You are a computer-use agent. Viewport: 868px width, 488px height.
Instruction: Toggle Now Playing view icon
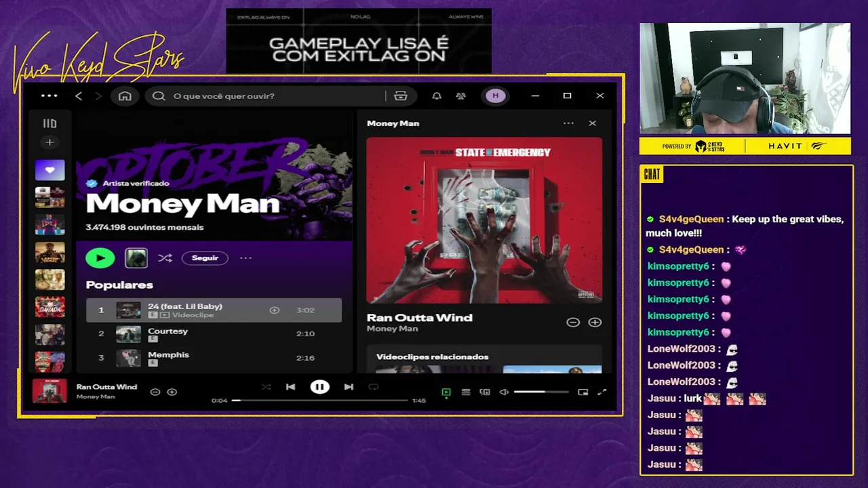click(446, 392)
